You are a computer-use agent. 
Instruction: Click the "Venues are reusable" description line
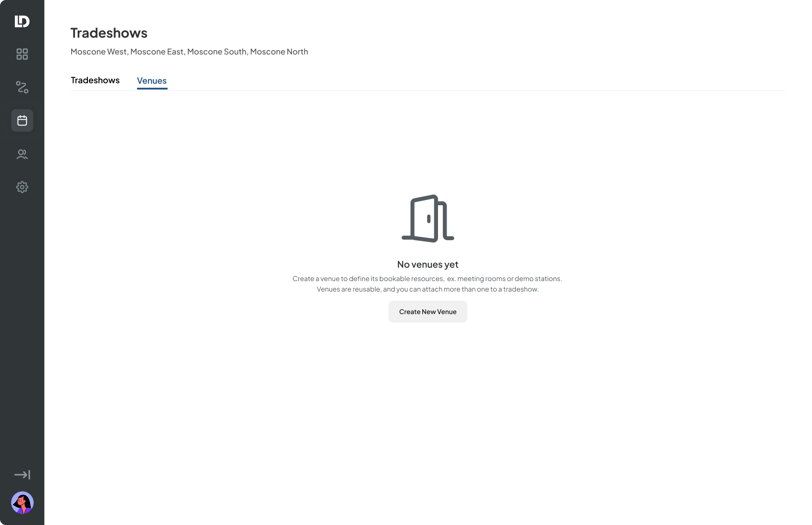(427, 289)
